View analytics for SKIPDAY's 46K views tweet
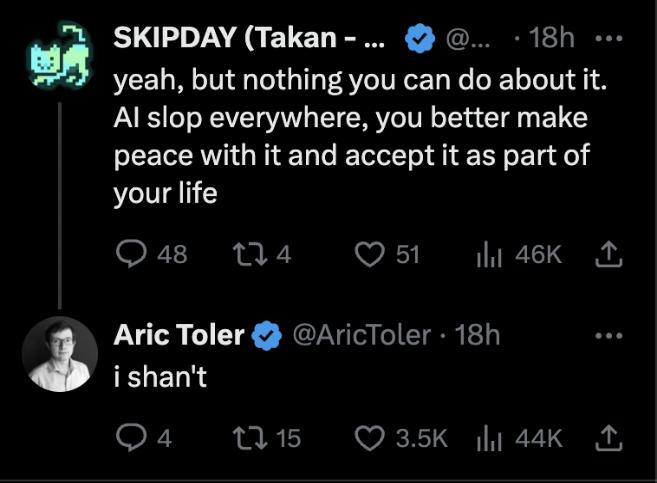The image size is (657, 483). point(488,255)
